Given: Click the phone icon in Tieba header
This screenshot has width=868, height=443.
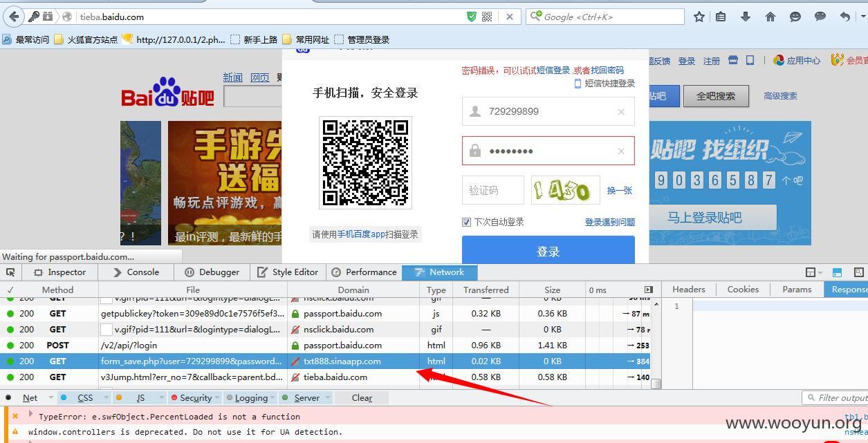Looking at the screenshot, I should (750, 61).
